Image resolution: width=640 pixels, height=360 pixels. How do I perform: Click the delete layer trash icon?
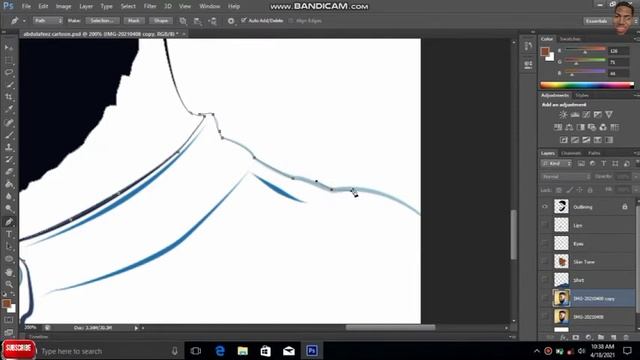coord(626,338)
